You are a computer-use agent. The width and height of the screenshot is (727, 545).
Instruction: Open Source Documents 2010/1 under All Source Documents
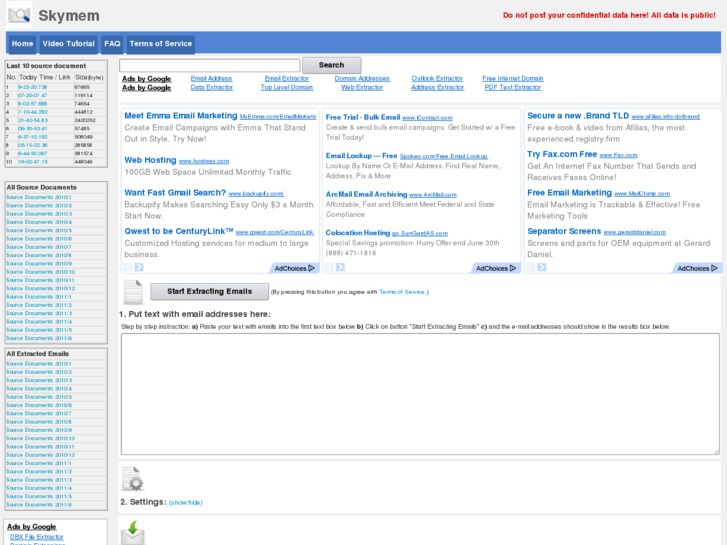39,197
